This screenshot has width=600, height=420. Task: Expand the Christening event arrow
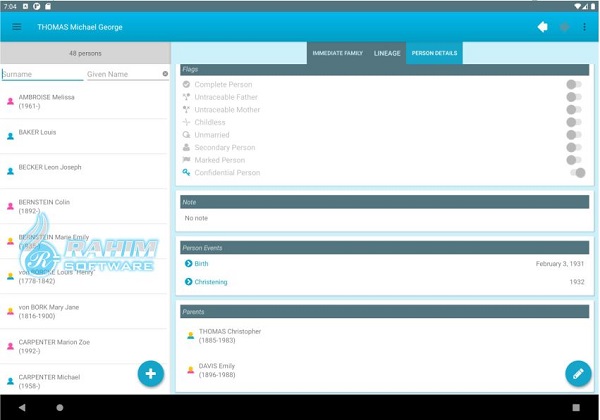(188, 282)
